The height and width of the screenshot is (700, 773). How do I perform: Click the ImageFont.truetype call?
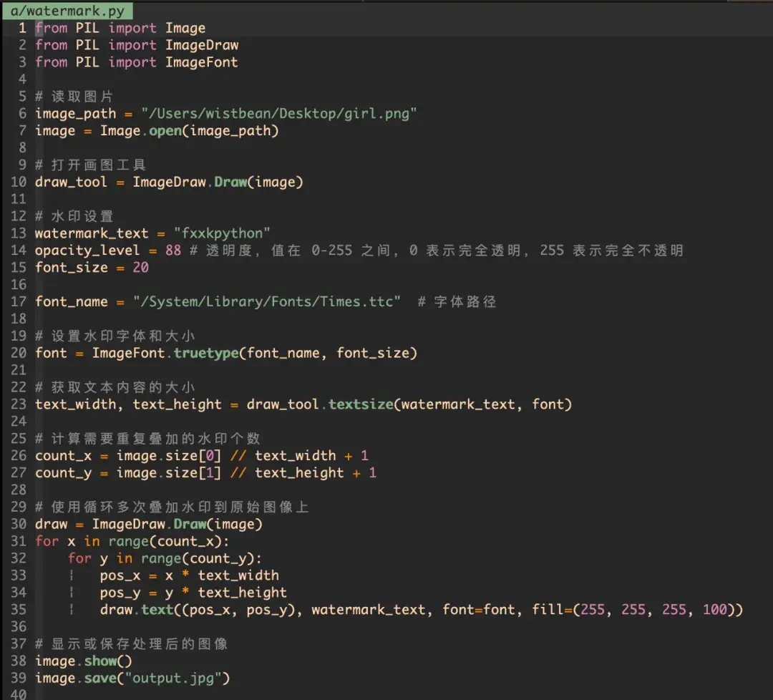point(165,353)
